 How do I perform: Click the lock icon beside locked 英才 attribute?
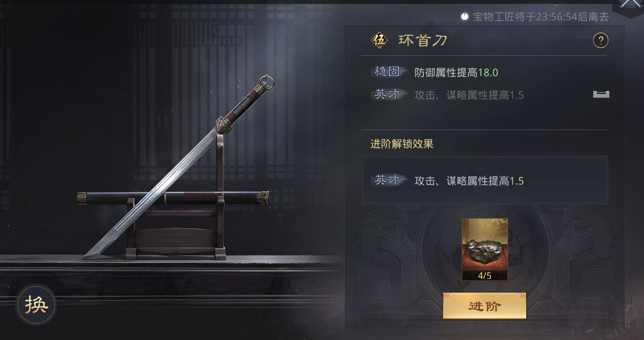[x=601, y=94]
